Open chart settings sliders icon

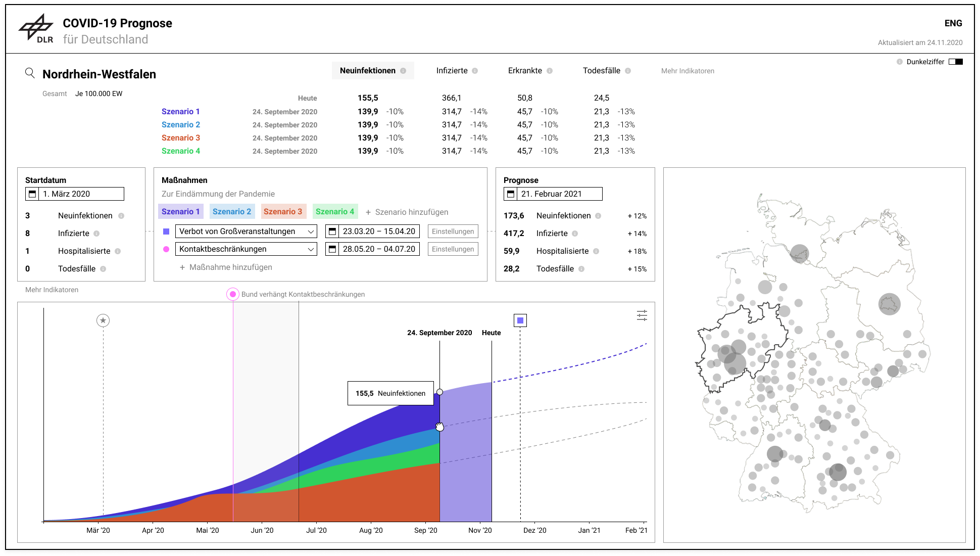(x=642, y=316)
